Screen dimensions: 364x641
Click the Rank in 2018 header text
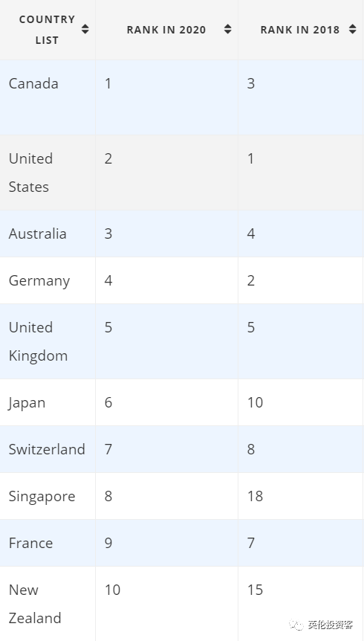coord(300,30)
